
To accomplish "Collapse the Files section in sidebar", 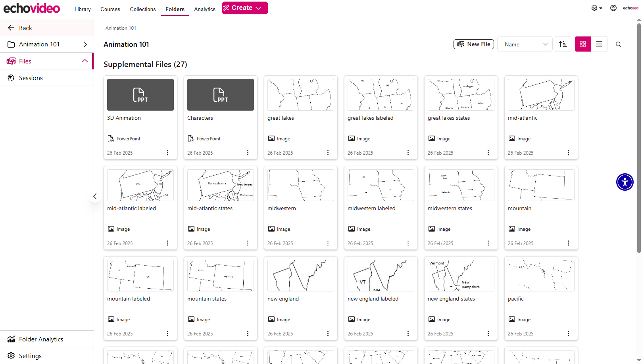I will click(x=85, y=61).
